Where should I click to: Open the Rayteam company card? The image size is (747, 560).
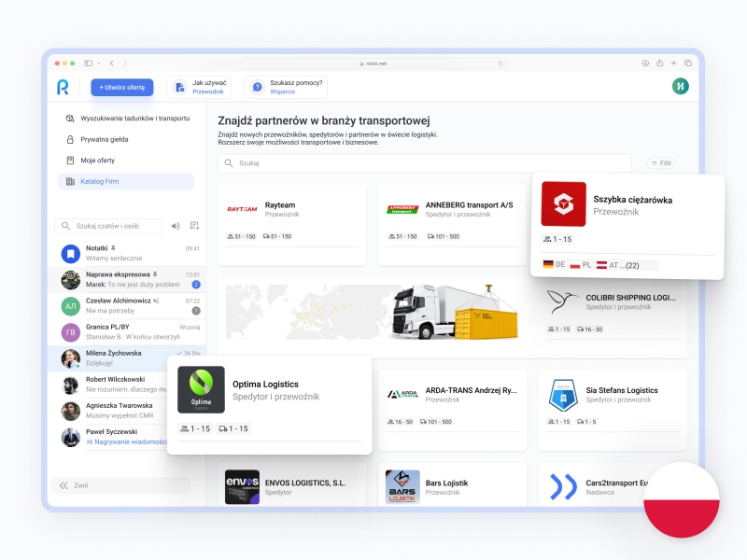[x=291, y=225]
